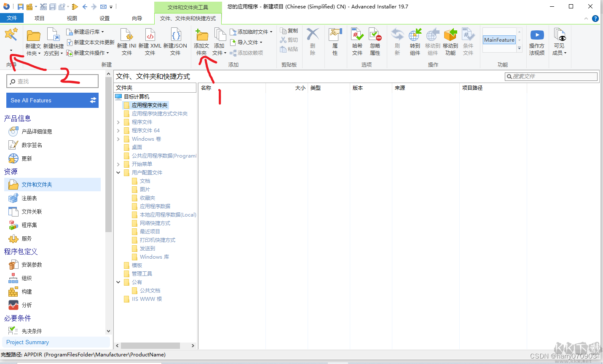Click the 哈希文件 icon
This screenshot has height=364, width=603.
[x=357, y=41]
